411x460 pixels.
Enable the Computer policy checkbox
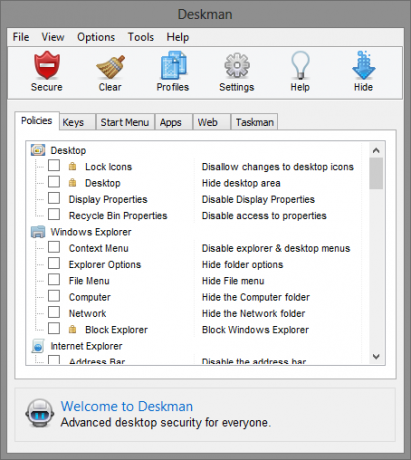coord(54,296)
